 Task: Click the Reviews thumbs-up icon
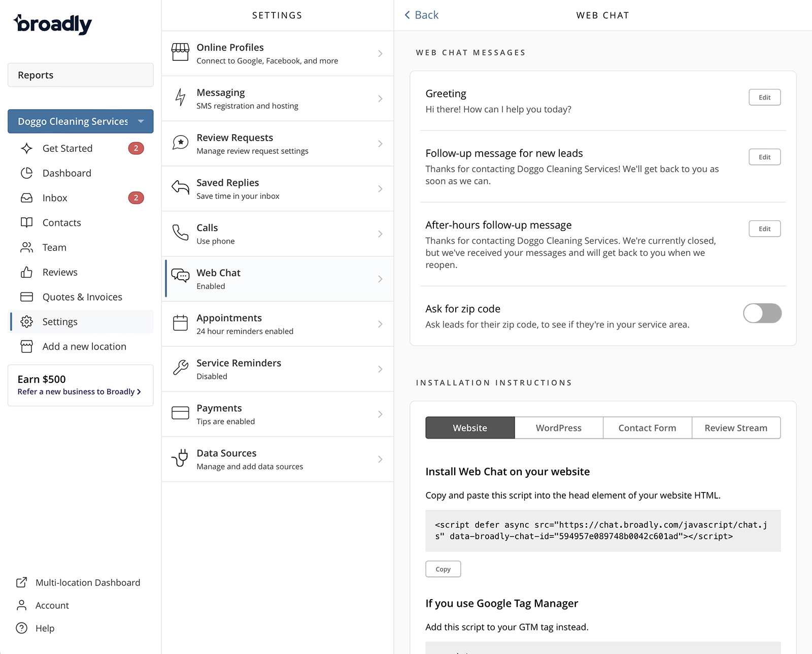(x=27, y=272)
